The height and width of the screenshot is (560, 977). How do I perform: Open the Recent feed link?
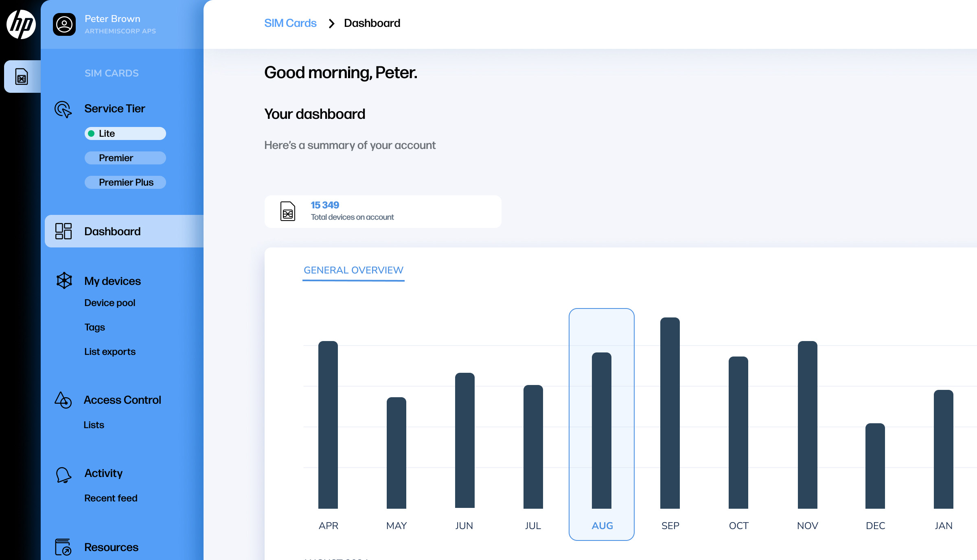tap(111, 498)
